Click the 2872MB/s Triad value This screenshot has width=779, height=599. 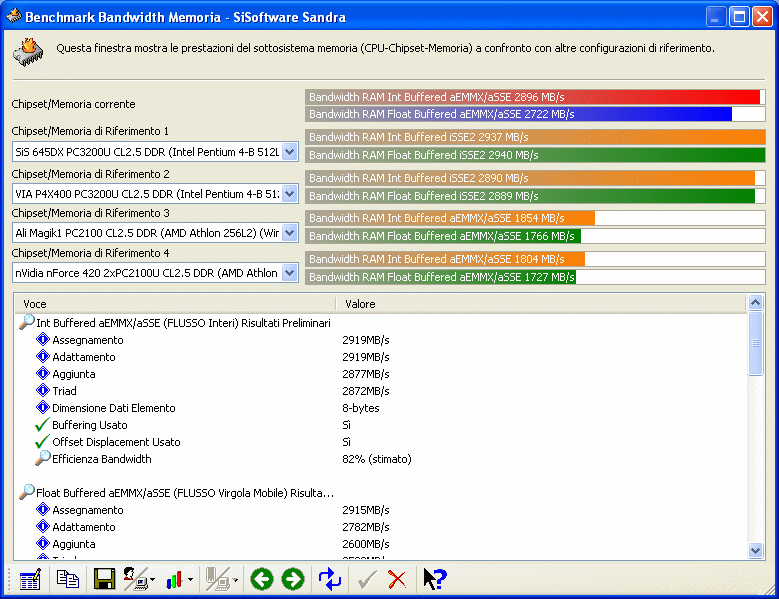point(366,391)
